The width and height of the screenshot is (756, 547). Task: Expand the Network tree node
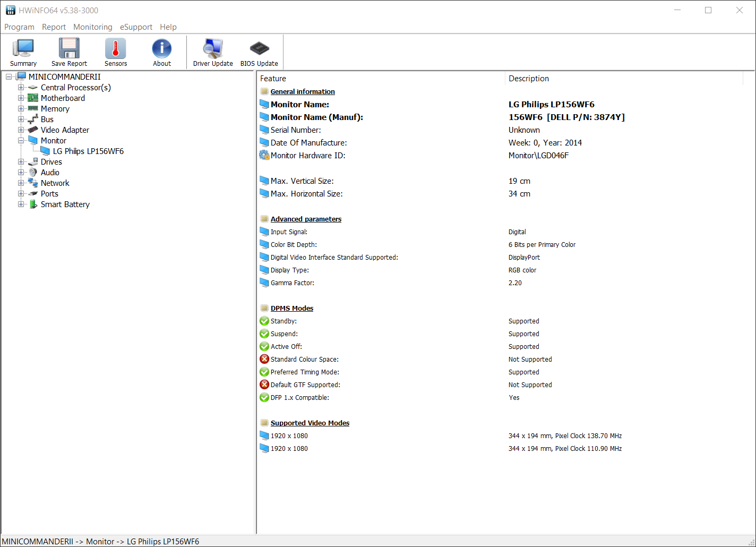pos(21,183)
